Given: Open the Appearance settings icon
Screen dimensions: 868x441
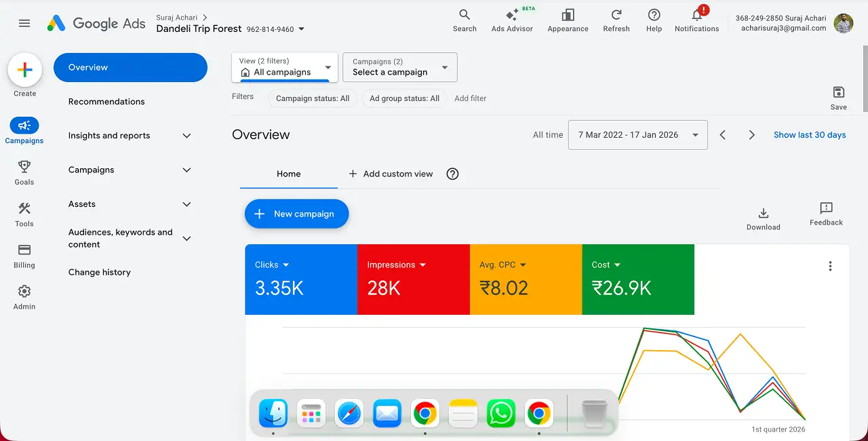Looking at the screenshot, I should pyautogui.click(x=568, y=19).
